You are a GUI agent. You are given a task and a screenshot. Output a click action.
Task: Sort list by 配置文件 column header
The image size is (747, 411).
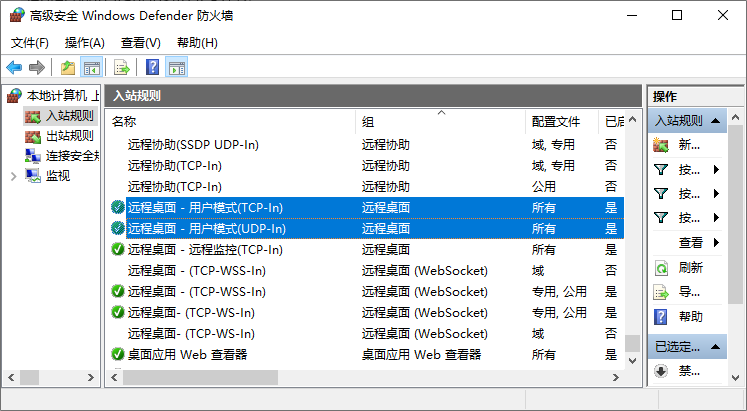click(x=556, y=121)
